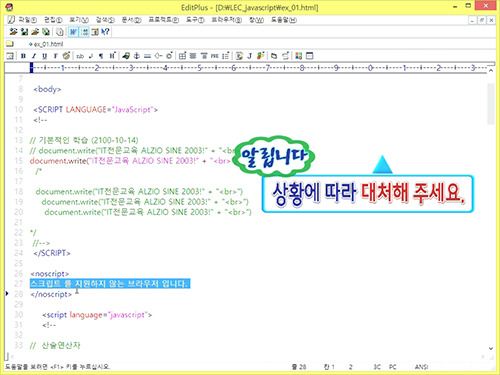Open the 문서(D) menu
Viewport: 500px width, 375px height.
tap(131, 20)
